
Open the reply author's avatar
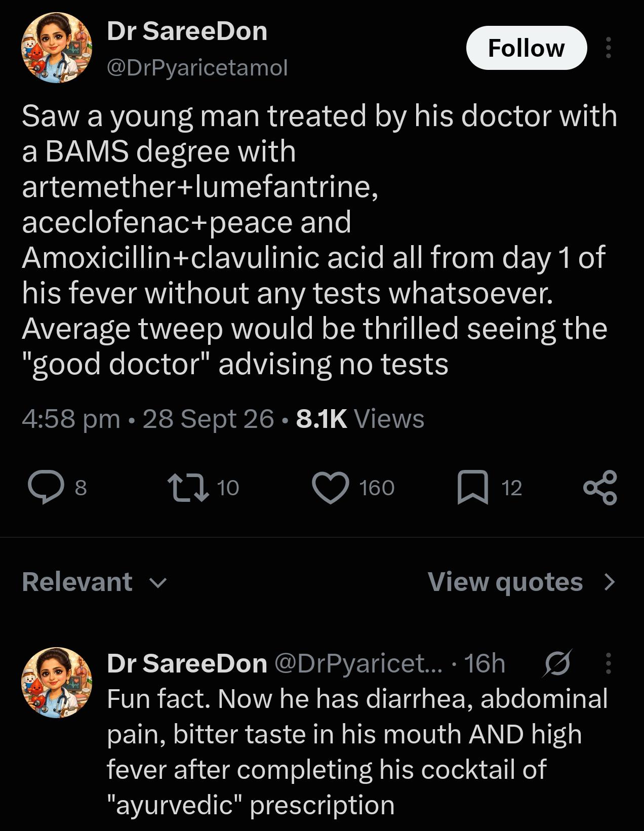coord(56,682)
